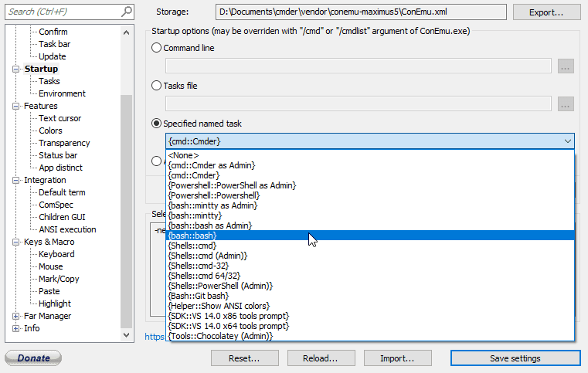Click the Storage path field
588x373 pixels.
click(361, 12)
